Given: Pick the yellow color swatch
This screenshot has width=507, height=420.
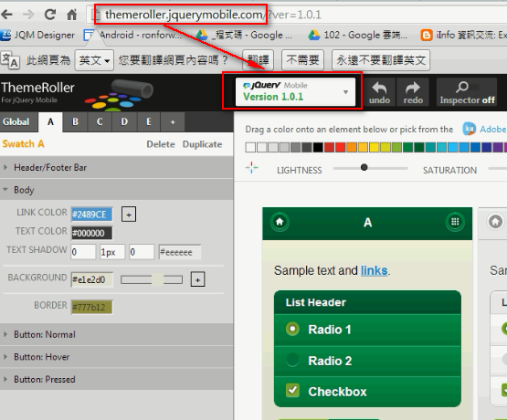Looking at the screenshot, I should coord(375,147).
